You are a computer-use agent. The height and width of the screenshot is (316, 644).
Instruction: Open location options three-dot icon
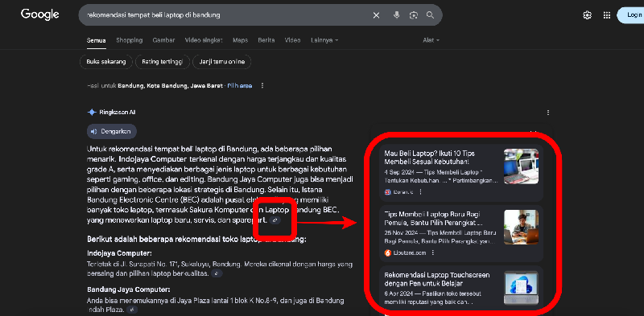(x=262, y=86)
